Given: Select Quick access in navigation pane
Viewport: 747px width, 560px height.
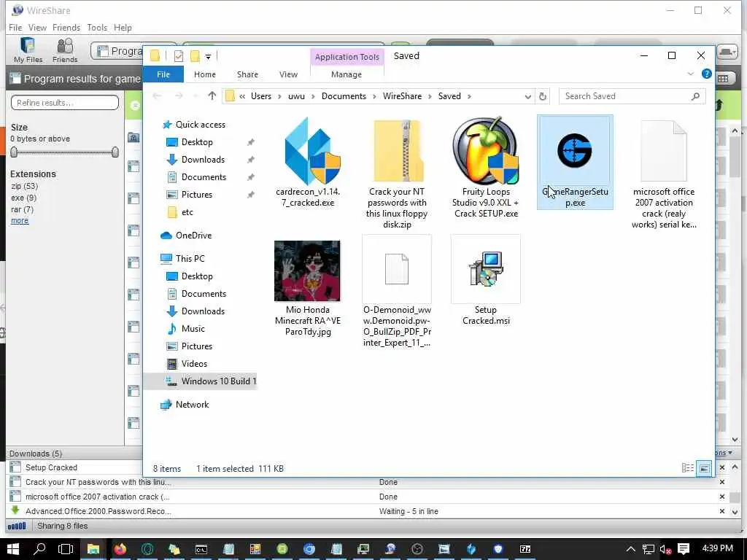Looking at the screenshot, I should click(x=200, y=124).
